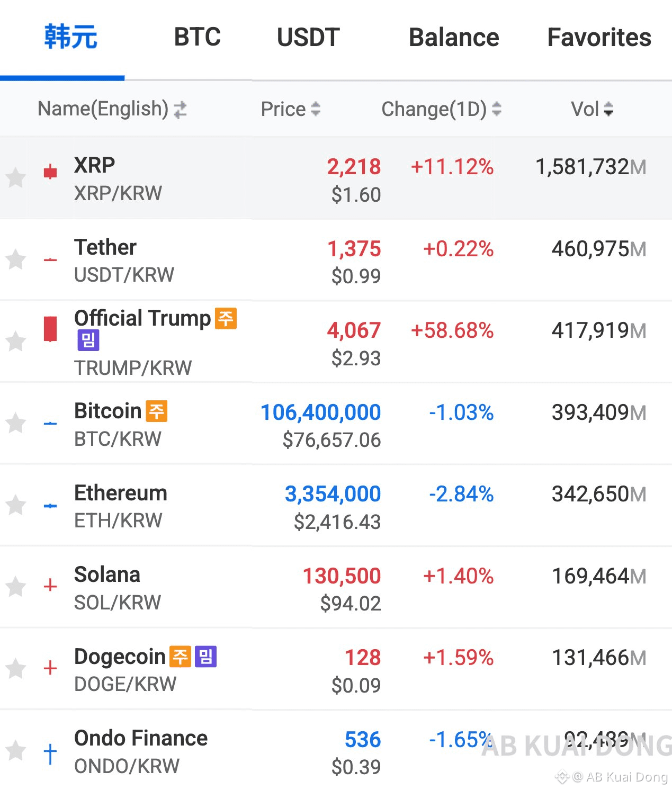Click the Official Trump red candle icon
672x790 pixels.
[x=50, y=329]
